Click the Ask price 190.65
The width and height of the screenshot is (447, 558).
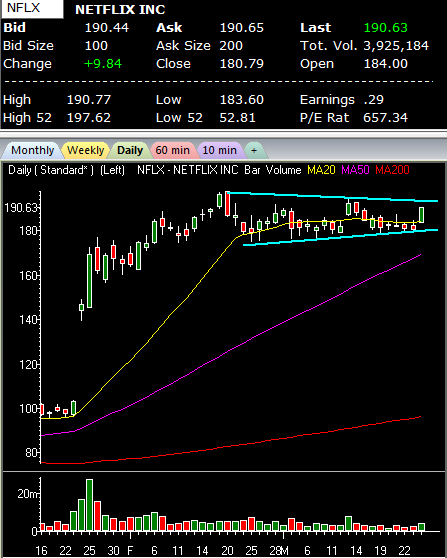tap(242, 28)
